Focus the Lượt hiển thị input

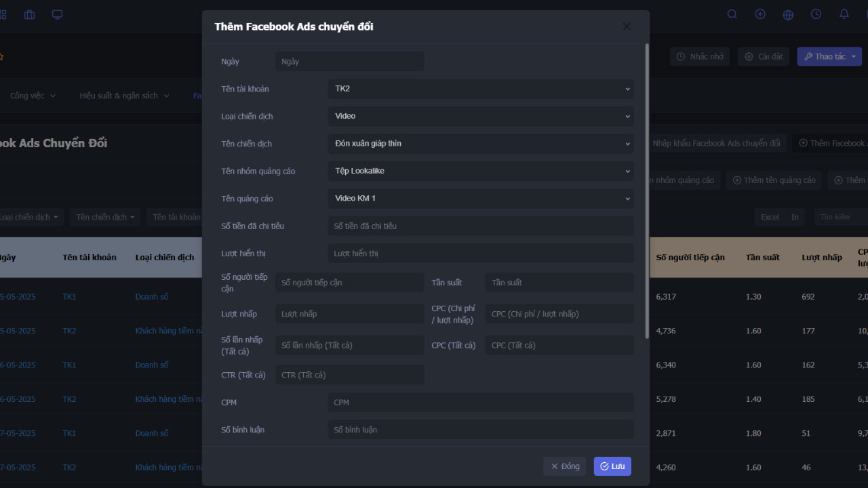click(481, 253)
